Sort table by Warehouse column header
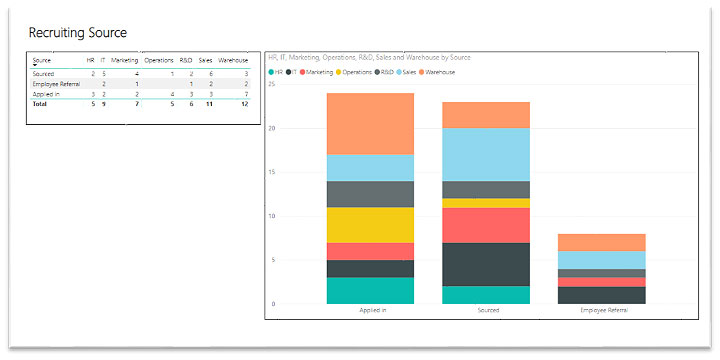Viewport: 720px width, 360px height. [x=233, y=60]
